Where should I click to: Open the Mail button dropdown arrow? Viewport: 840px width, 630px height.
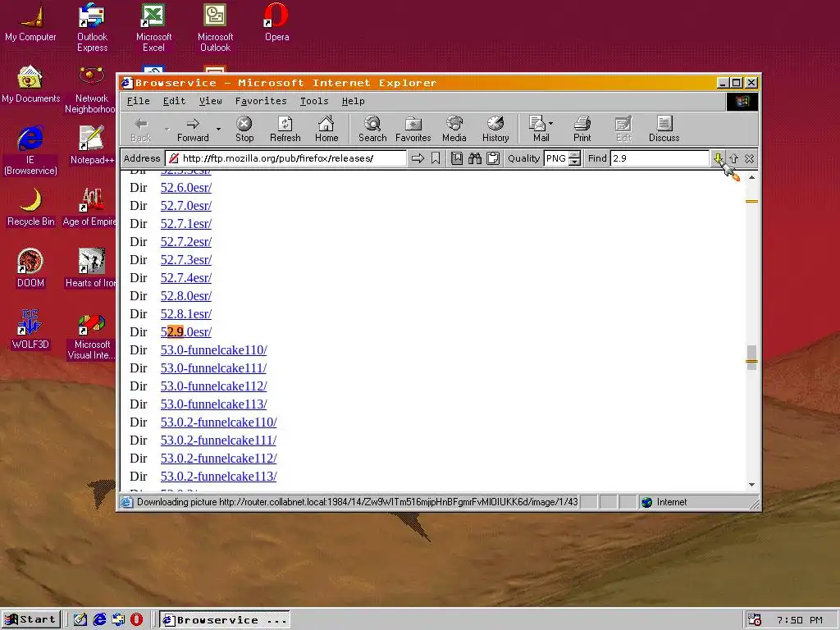coord(551,123)
